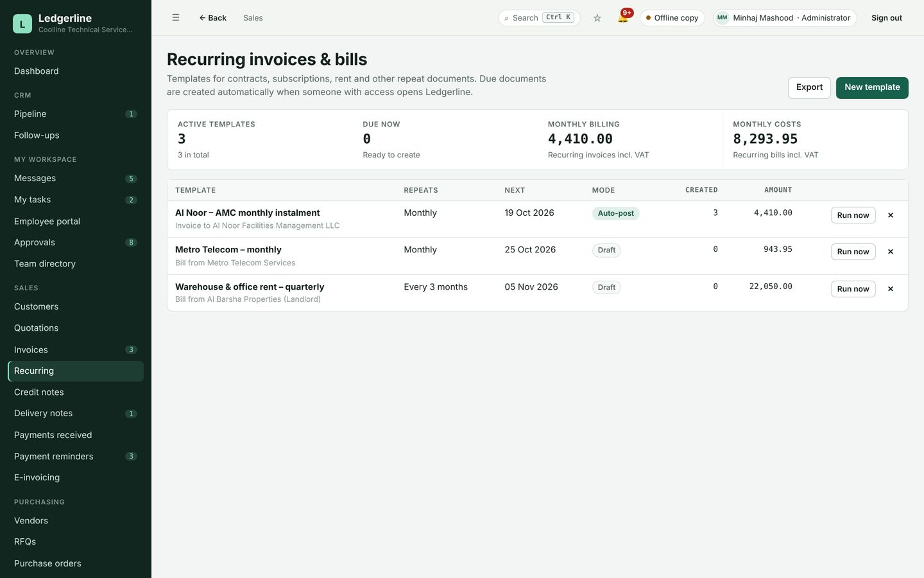Navigate to Purchase orders
Screen dimensions: 924x578
(76, 564)
